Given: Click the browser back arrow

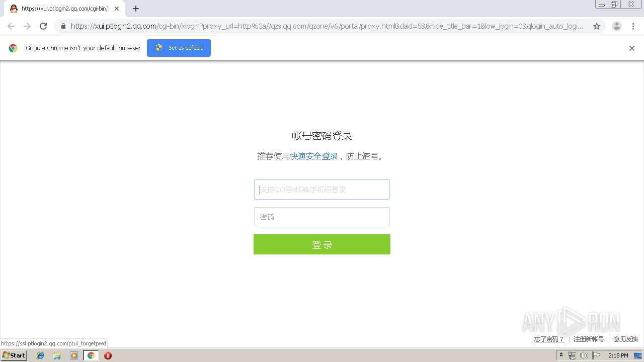Looking at the screenshot, I should pos(11,26).
